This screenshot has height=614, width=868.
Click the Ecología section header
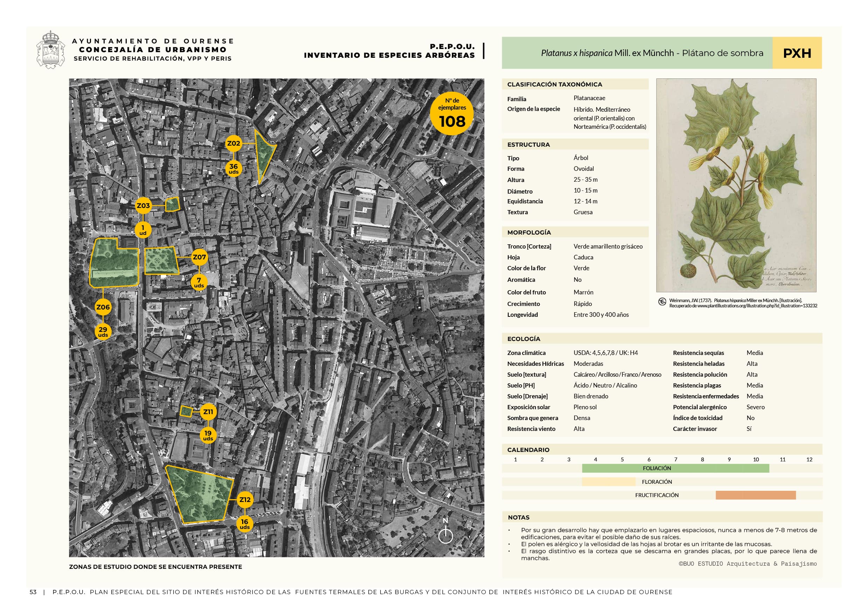click(x=524, y=339)
